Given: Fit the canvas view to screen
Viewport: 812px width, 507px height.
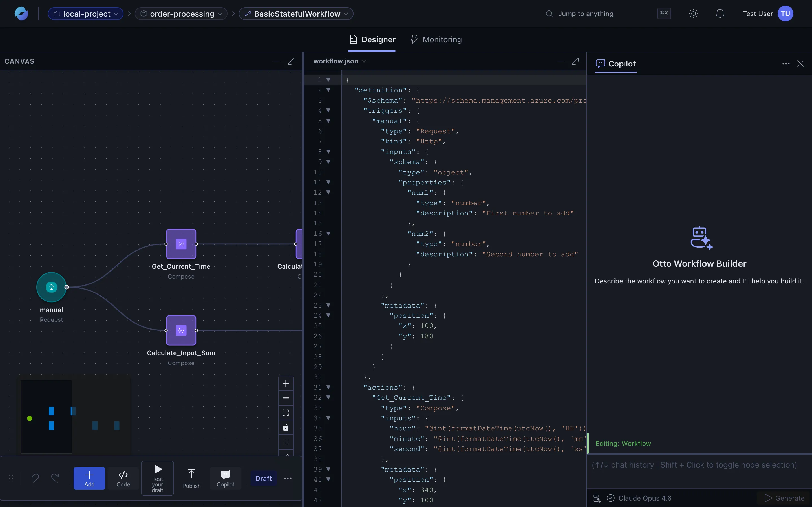Looking at the screenshot, I should pos(286,413).
